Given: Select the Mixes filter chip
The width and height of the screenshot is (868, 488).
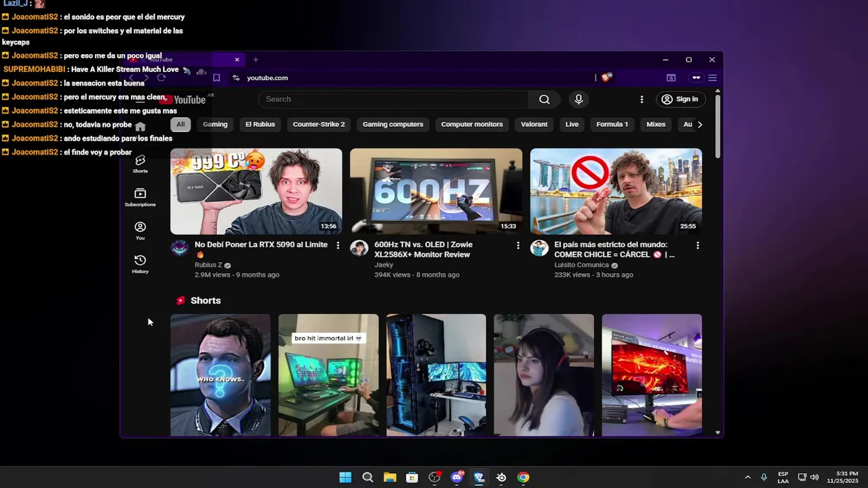Looking at the screenshot, I should point(656,124).
